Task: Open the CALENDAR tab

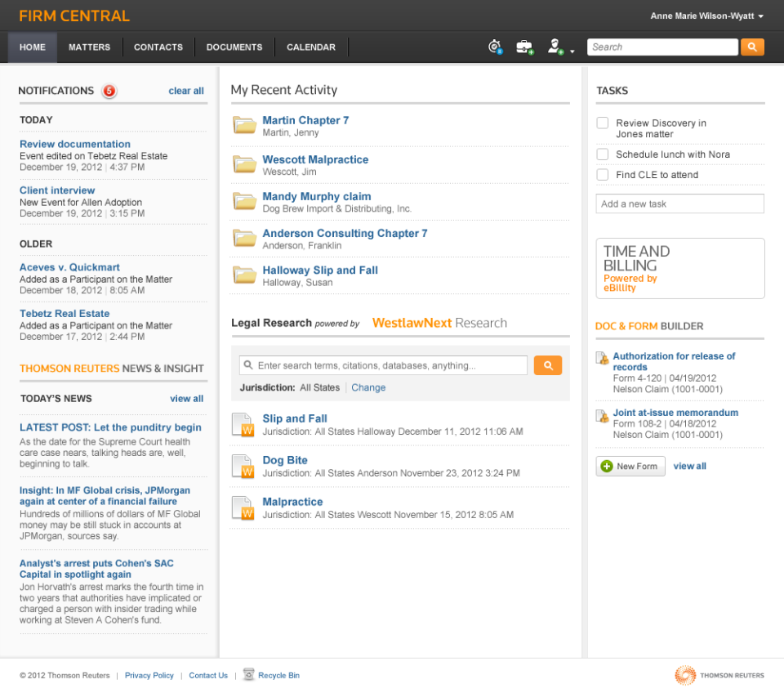Action: (311, 47)
